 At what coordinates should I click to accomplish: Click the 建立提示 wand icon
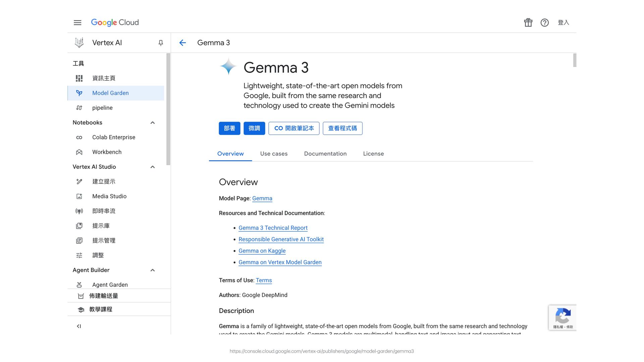79,181
